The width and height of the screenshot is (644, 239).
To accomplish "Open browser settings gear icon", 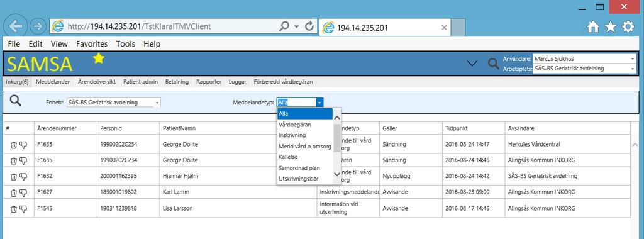I will point(628,27).
